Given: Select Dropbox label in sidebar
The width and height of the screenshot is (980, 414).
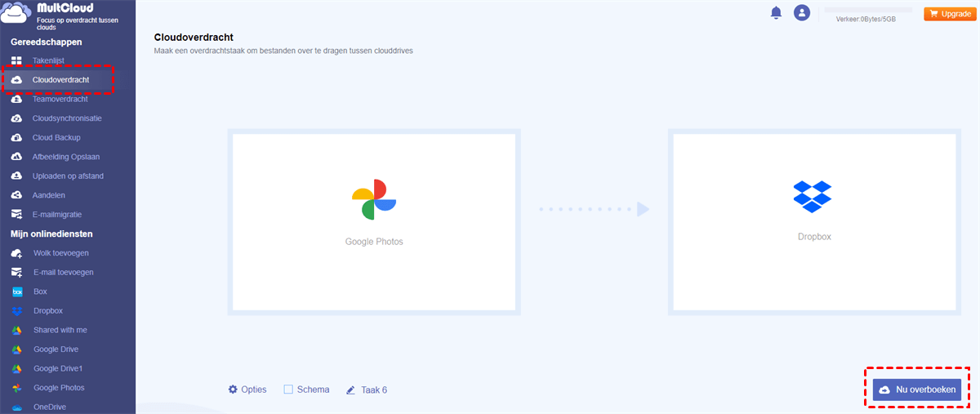Looking at the screenshot, I should (x=48, y=311).
